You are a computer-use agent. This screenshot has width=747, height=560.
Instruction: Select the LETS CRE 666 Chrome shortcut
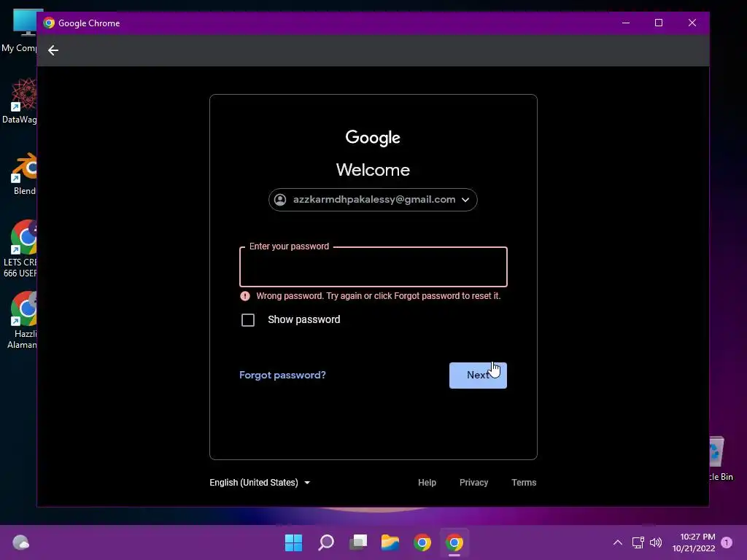coord(20,249)
